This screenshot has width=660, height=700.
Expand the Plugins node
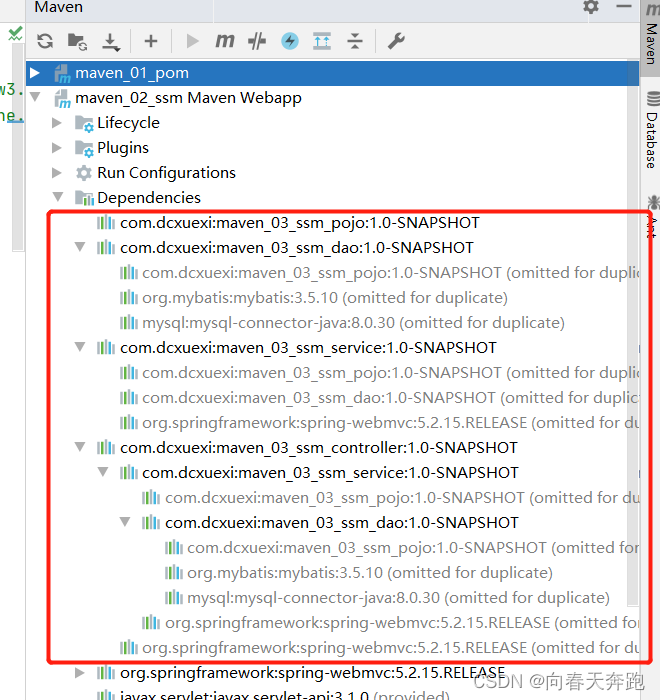[x=57, y=147]
